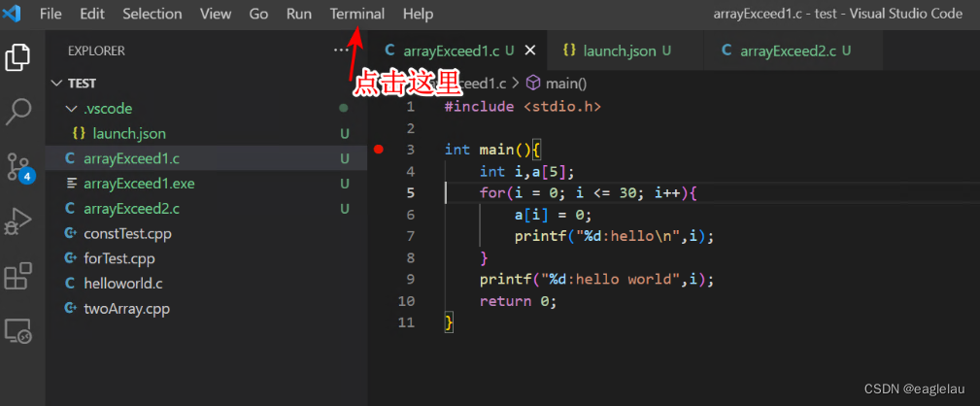The image size is (980, 406).
Task: Open the Run and Debug view
Action: (x=18, y=221)
